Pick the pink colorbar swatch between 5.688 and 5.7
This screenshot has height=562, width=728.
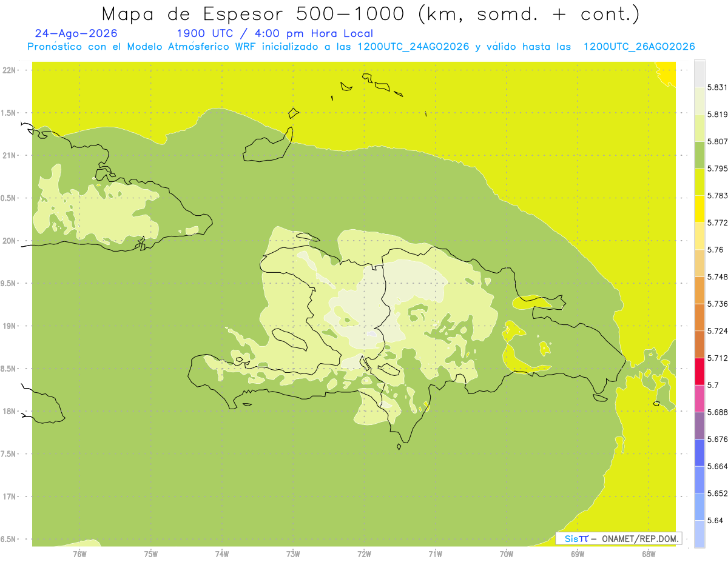699,399
